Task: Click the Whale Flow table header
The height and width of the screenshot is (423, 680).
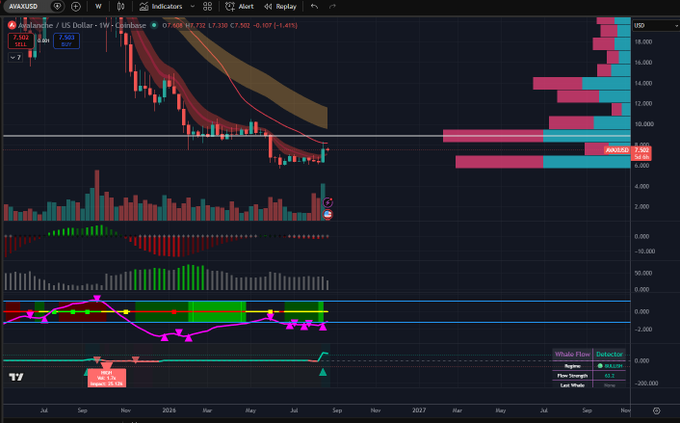Action: (x=572, y=354)
